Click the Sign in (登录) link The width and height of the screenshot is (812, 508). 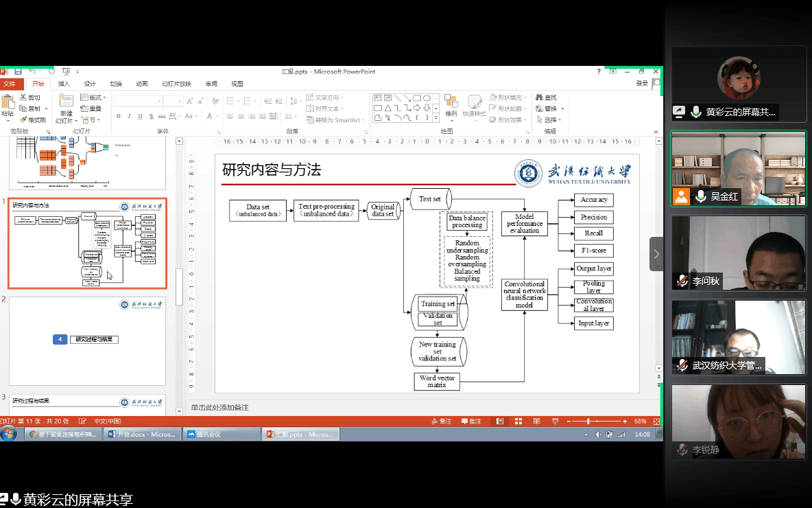[641, 83]
